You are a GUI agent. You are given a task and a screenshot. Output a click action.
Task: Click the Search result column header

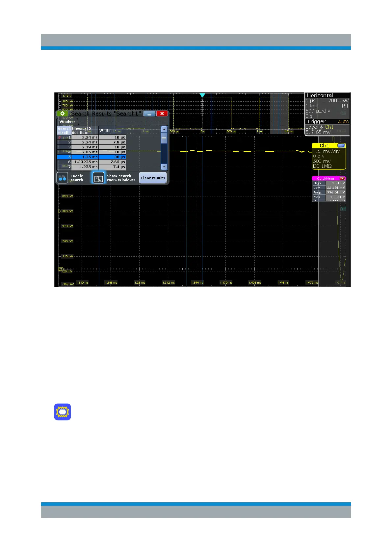[64, 130]
